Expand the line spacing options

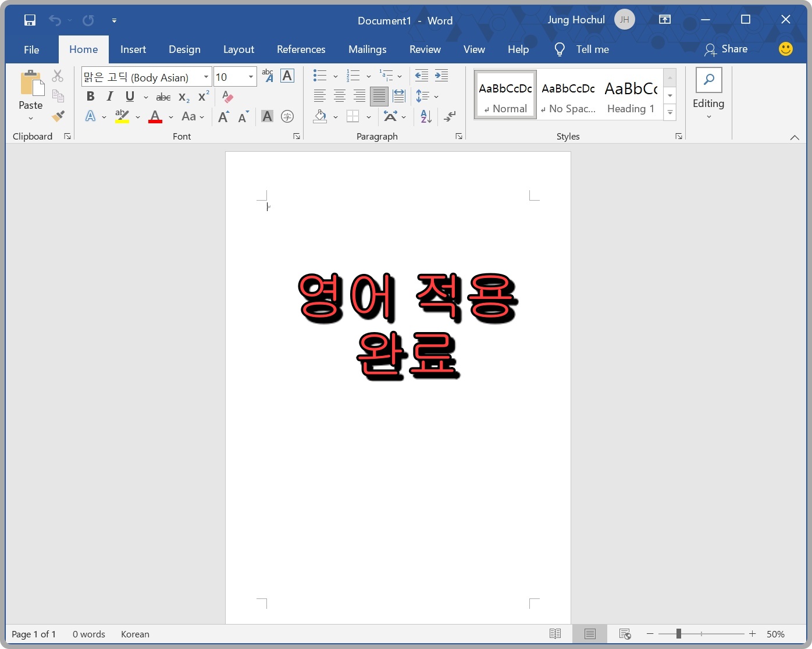(x=436, y=96)
